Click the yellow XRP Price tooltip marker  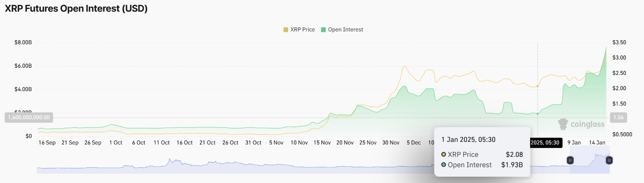coord(444,154)
